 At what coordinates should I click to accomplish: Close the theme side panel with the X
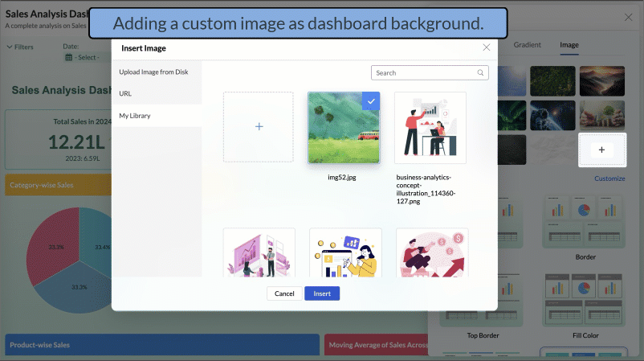(628, 17)
